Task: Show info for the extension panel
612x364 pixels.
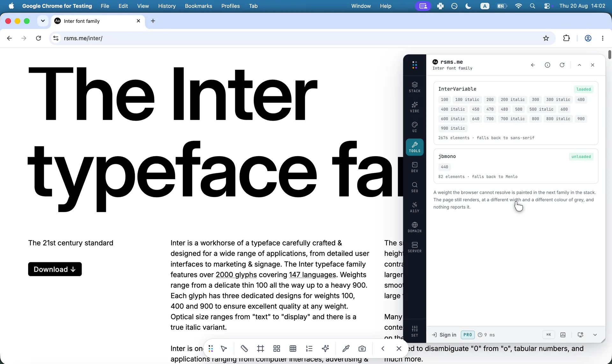Action: click(547, 65)
